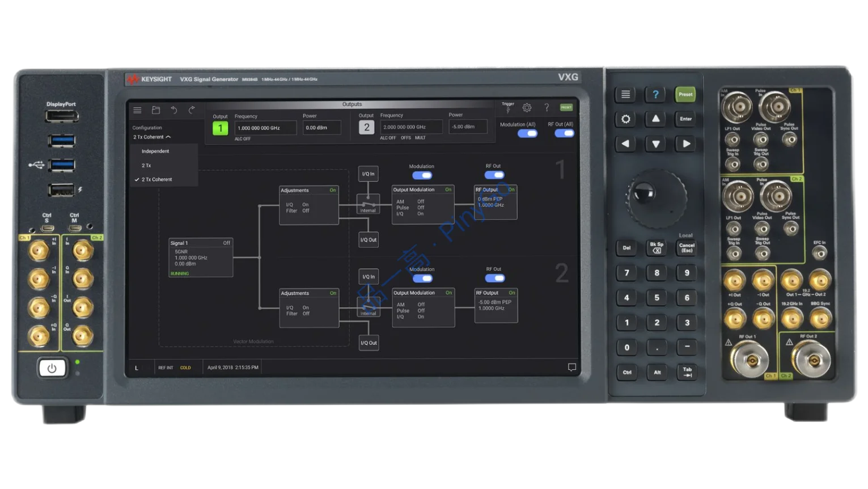Open channel 2 RF Output -5.00 dBm PEP block
This screenshot has height=489, width=868.
point(496,305)
